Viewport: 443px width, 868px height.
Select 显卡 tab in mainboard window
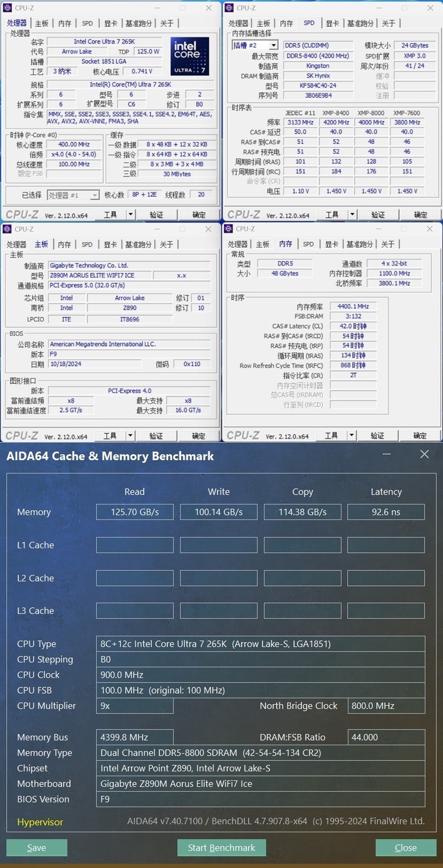click(x=110, y=244)
